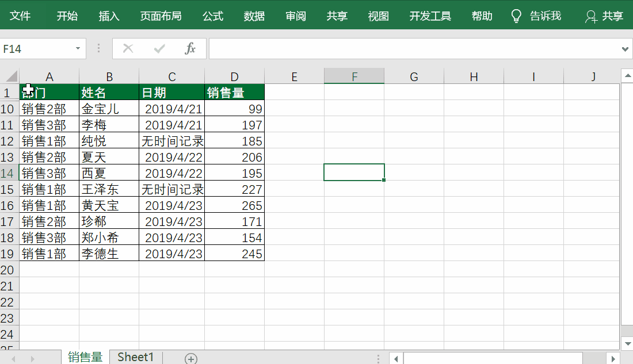This screenshot has width=633, height=364.
Task: Switch to the 数据 ribbon tab
Action: [254, 16]
